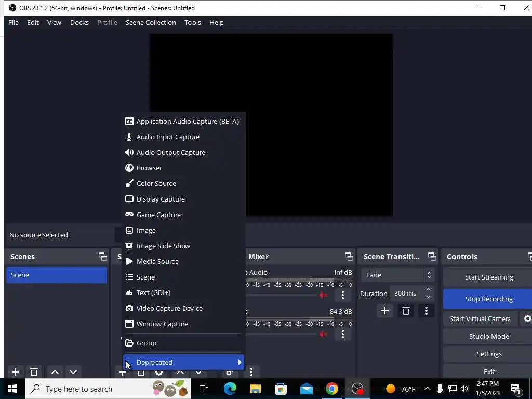Add a new scene transition
This screenshot has height=399, width=532.
tap(385, 311)
